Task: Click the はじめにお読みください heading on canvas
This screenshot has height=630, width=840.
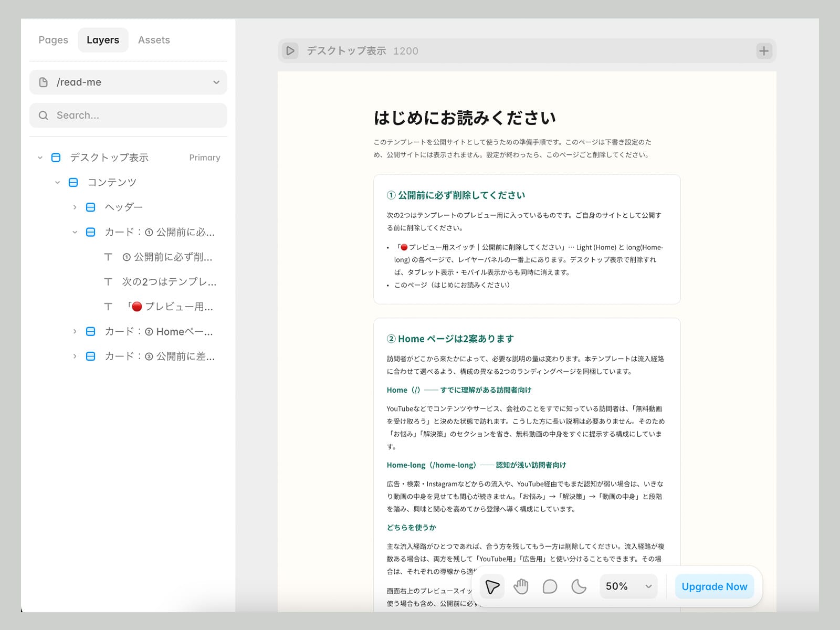Action: pos(465,118)
